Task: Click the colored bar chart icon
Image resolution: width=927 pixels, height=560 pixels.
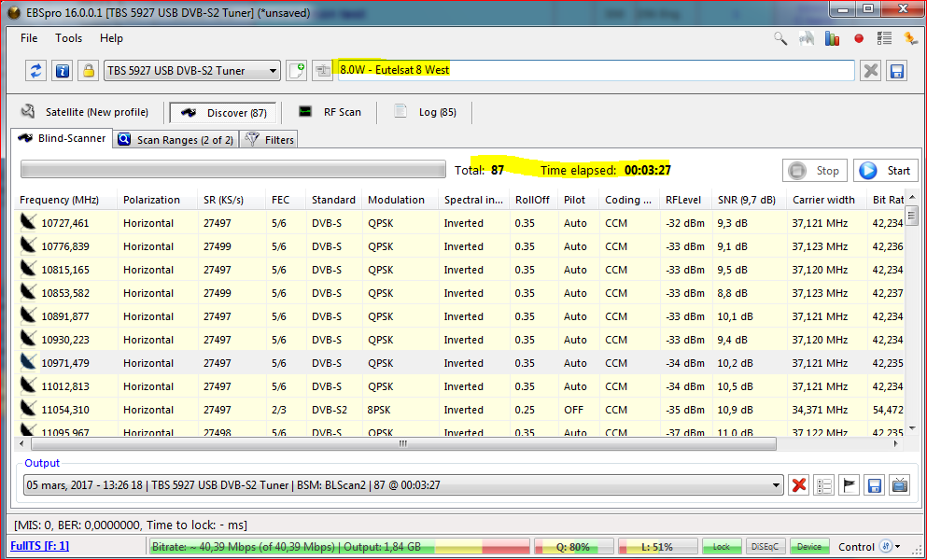Action: click(x=833, y=38)
